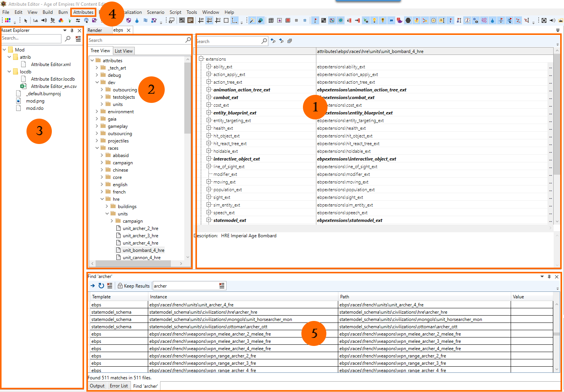564x392 pixels.
Task: Click the blue waves toolbar icon
Action: tap(145, 20)
